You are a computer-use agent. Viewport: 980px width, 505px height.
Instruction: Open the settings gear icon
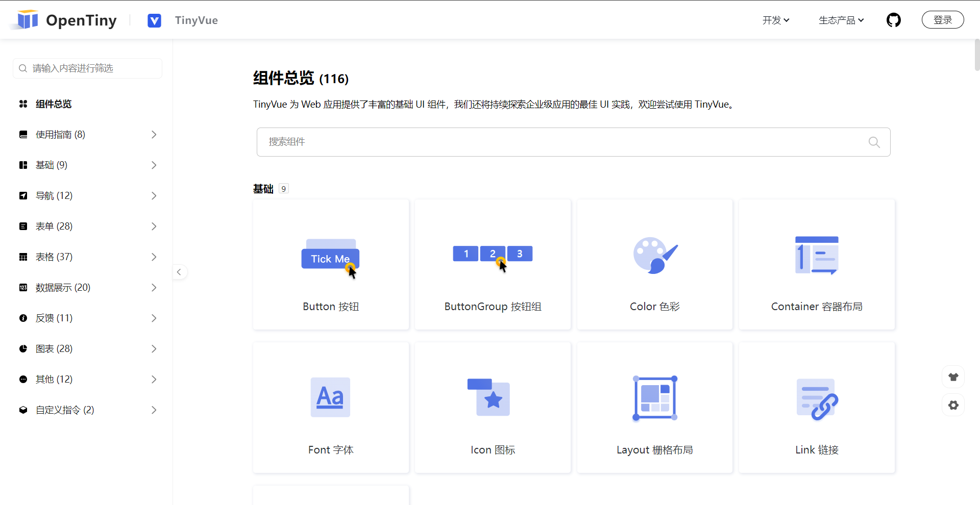[953, 405]
